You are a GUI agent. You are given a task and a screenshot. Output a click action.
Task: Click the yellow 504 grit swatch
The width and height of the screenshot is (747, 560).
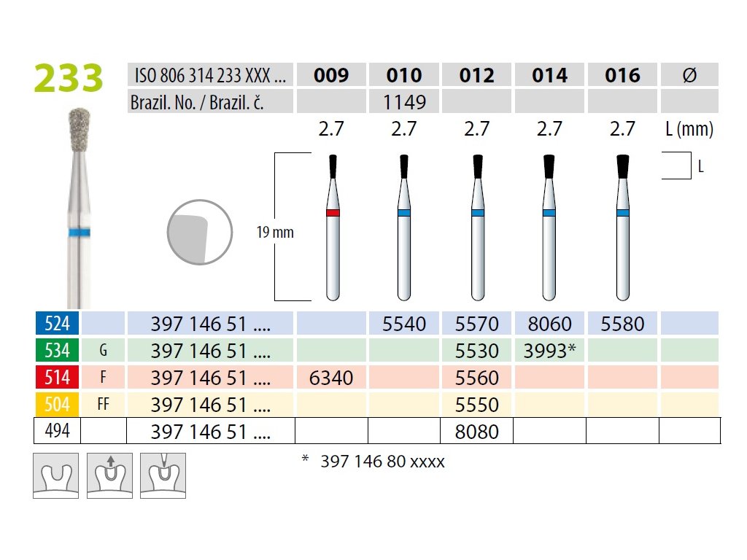[x=56, y=404]
